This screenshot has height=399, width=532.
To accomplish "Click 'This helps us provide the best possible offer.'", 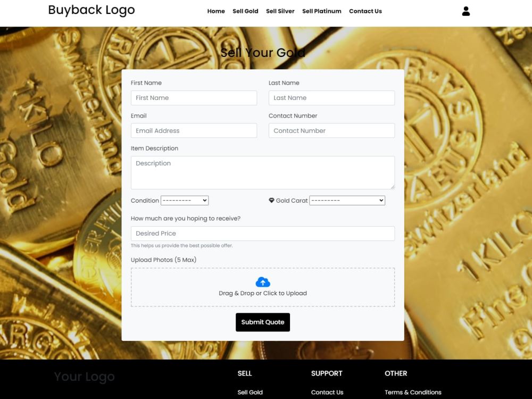I will (x=181, y=245).
